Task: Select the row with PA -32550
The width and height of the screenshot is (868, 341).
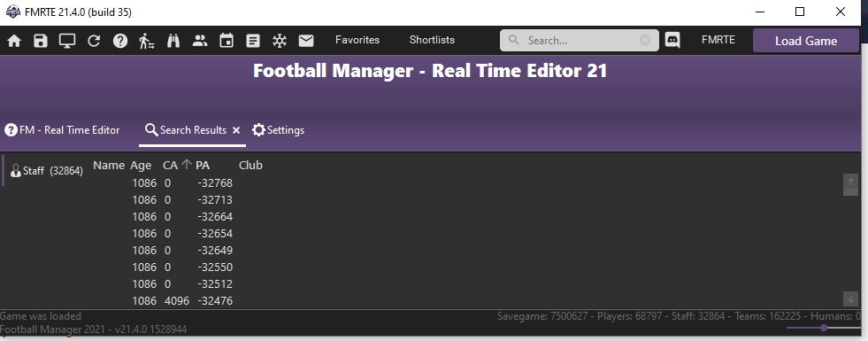Action: (x=465, y=267)
